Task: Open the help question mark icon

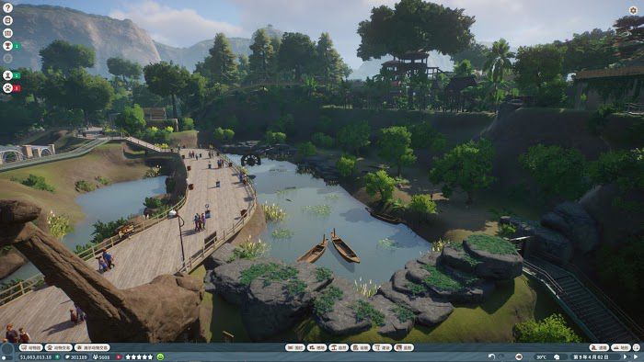Action: click(x=7, y=7)
